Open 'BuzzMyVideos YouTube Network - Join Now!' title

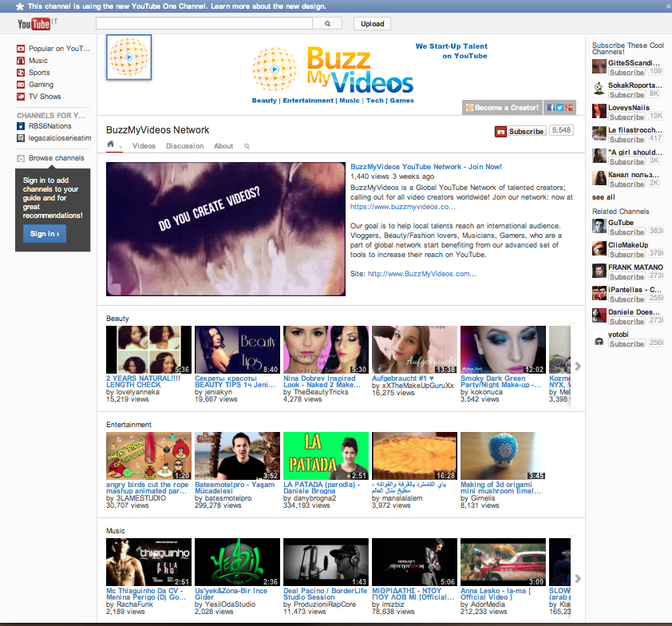coord(426,167)
